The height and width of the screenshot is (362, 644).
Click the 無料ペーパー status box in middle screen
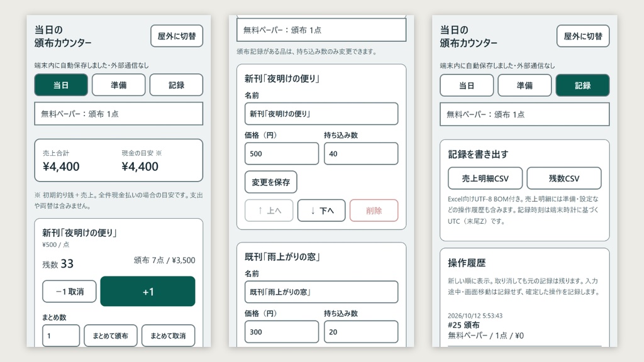(x=321, y=30)
